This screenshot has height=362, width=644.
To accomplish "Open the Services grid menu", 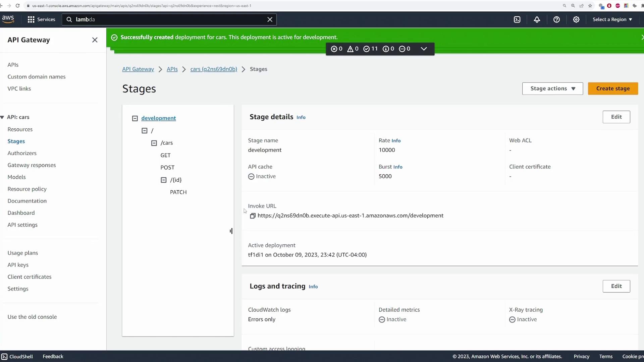I will tap(41, 19).
